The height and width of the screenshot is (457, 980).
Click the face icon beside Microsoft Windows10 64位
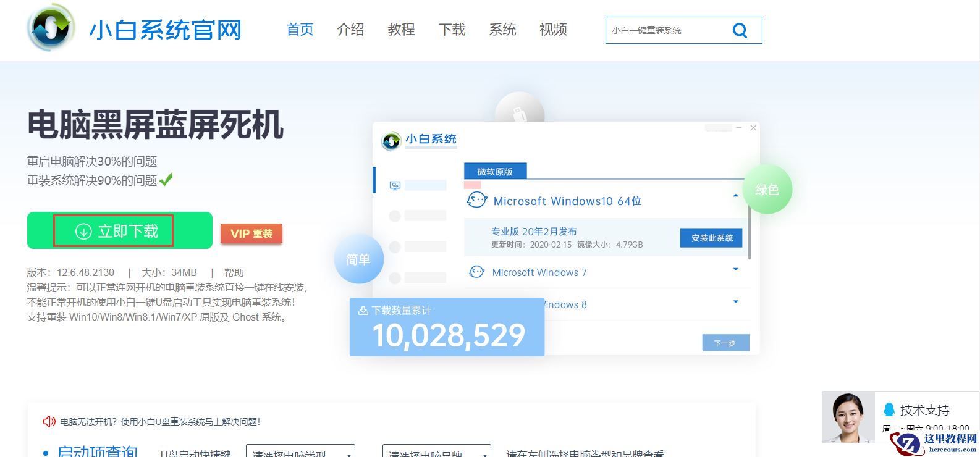[x=477, y=200]
